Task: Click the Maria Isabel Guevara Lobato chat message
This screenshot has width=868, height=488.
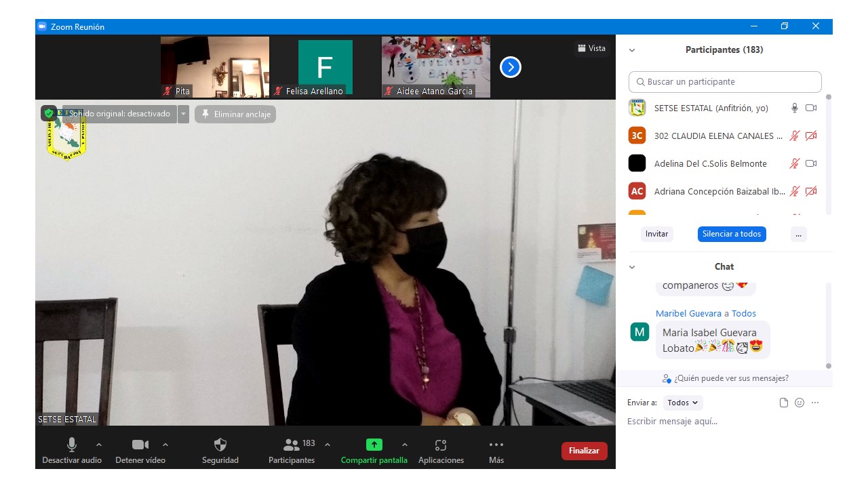Action: click(713, 340)
